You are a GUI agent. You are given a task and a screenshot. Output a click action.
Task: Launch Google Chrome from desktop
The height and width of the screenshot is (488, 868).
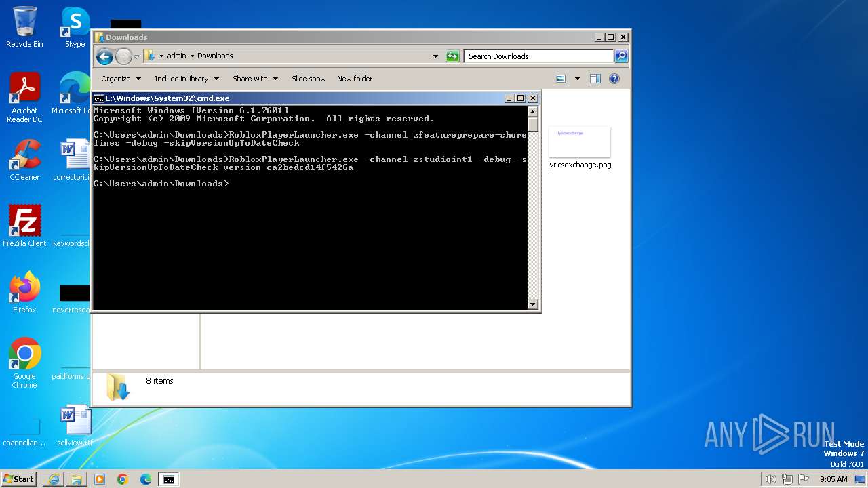(24, 363)
